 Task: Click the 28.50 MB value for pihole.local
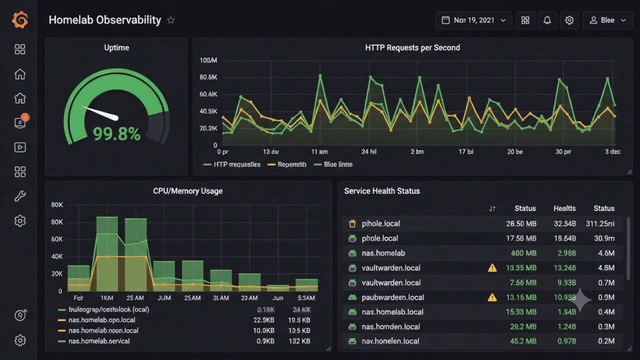521,224
